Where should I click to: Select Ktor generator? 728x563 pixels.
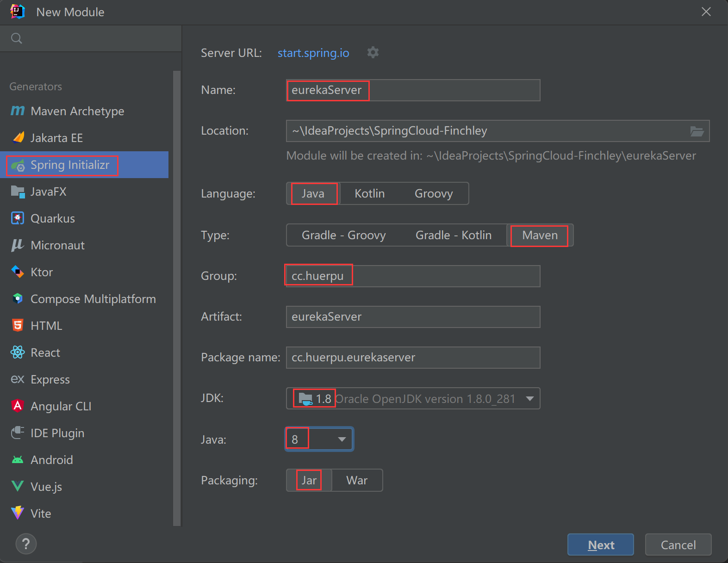84,272
